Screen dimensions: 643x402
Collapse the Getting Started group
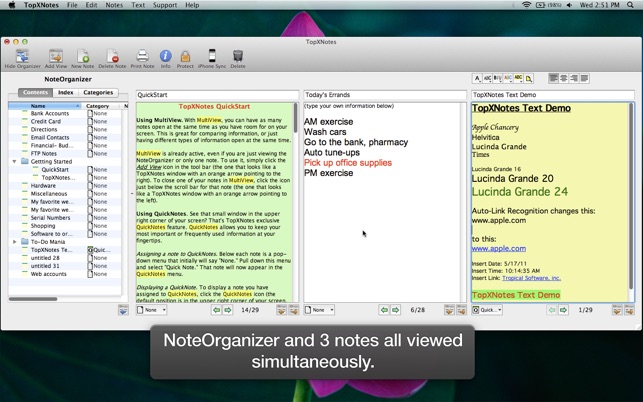tap(15, 161)
